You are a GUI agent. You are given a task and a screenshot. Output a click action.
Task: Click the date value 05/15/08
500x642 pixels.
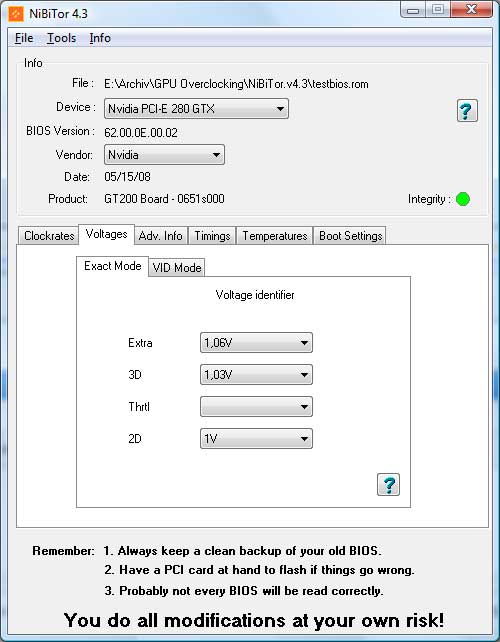[x=127, y=177]
